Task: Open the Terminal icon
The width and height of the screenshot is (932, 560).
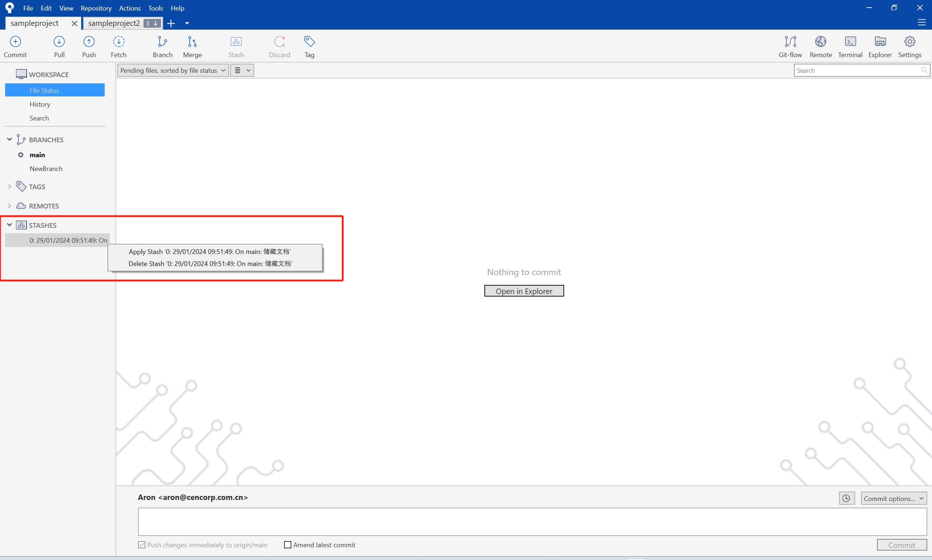Action: [850, 46]
